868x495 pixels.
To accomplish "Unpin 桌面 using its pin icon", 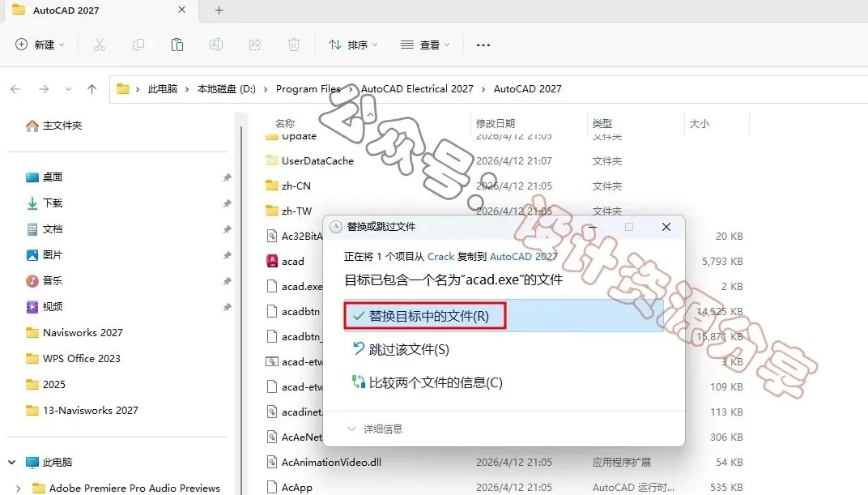I will 227,177.
